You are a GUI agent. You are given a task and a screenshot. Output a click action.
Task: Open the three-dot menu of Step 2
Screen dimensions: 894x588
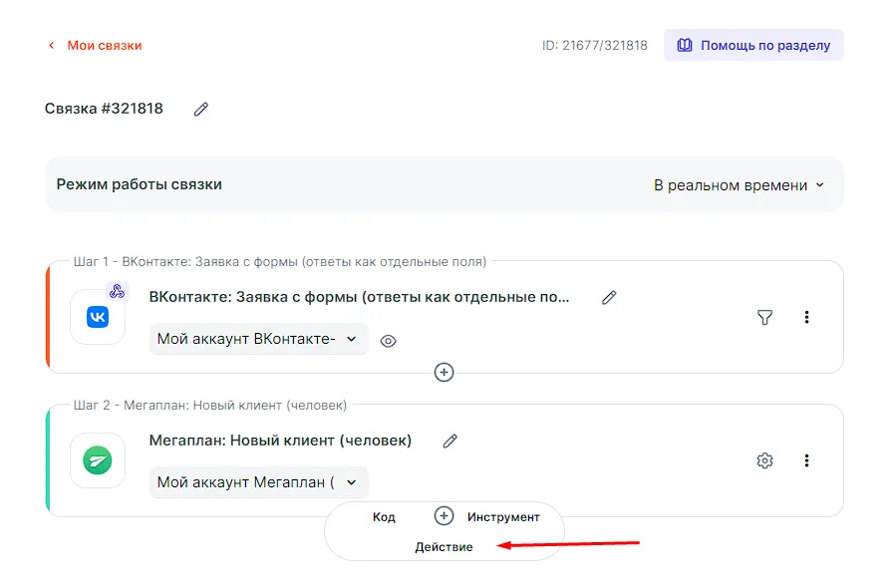pyautogui.click(x=806, y=460)
